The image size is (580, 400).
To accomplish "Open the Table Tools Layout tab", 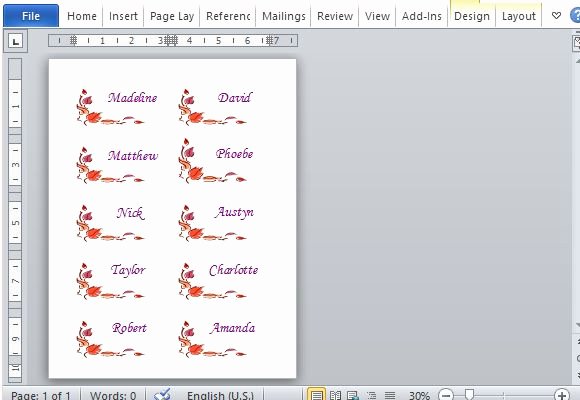I will [x=519, y=16].
